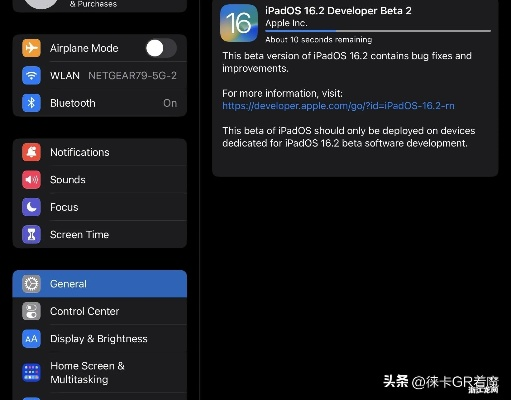Tap the Sounds speaker icon
The height and width of the screenshot is (400, 511).
pyautogui.click(x=31, y=180)
